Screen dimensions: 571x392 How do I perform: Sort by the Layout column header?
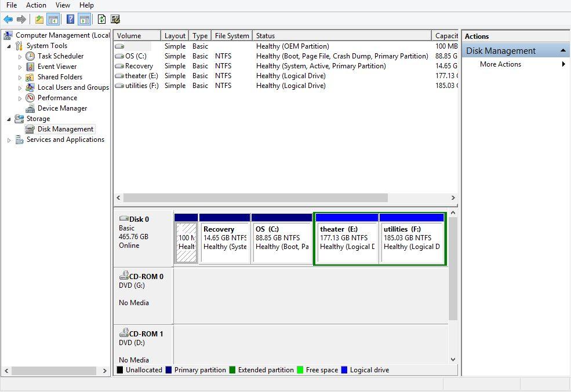[x=174, y=36]
